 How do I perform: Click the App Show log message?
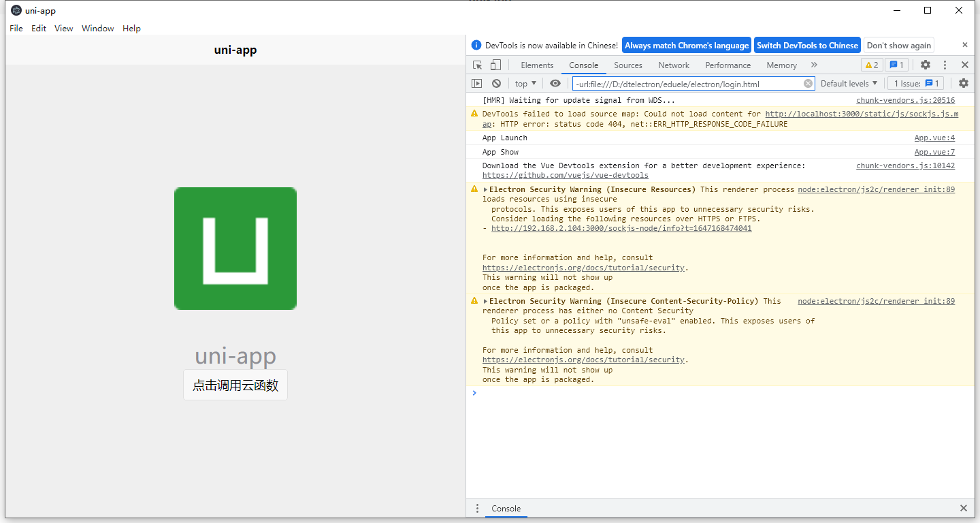(x=500, y=152)
